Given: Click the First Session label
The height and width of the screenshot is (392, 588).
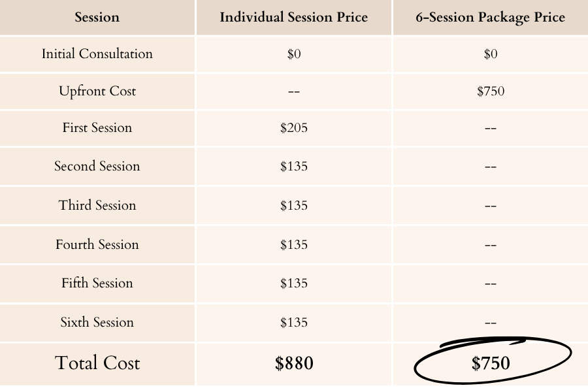Looking at the screenshot, I should pos(97,127).
